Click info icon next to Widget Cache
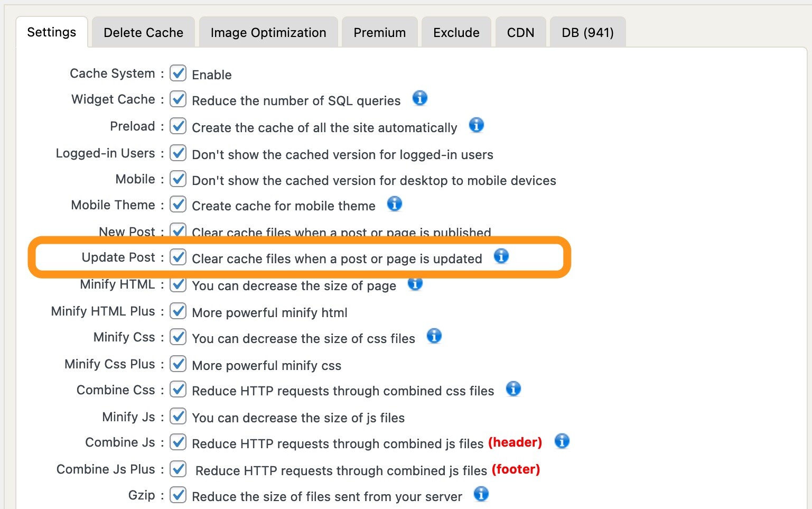Viewport: 812px width, 509px height. pyautogui.click(x=419, y=98)
